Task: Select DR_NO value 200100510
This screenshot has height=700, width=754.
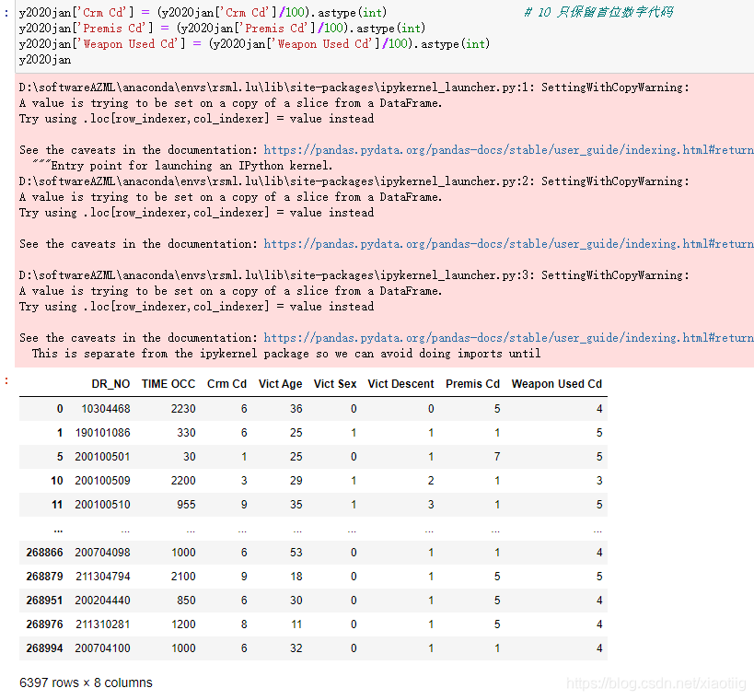Action: [x=102, y=505]
